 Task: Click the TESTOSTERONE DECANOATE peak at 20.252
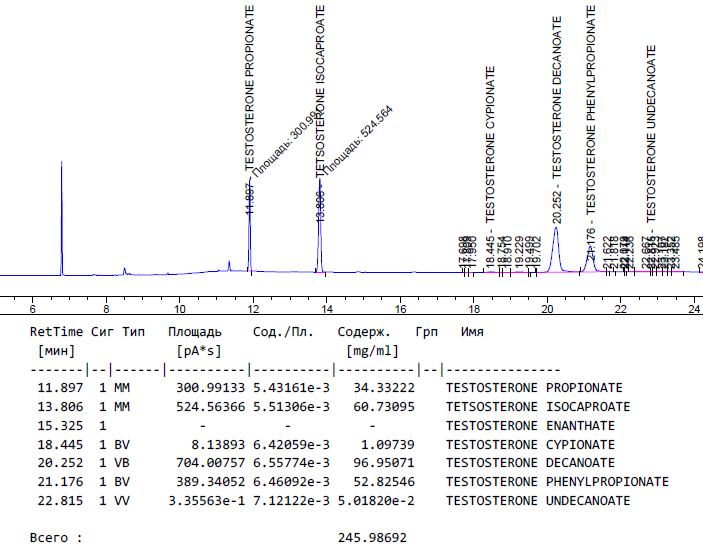pyautogui.click(x=556, y=245)
